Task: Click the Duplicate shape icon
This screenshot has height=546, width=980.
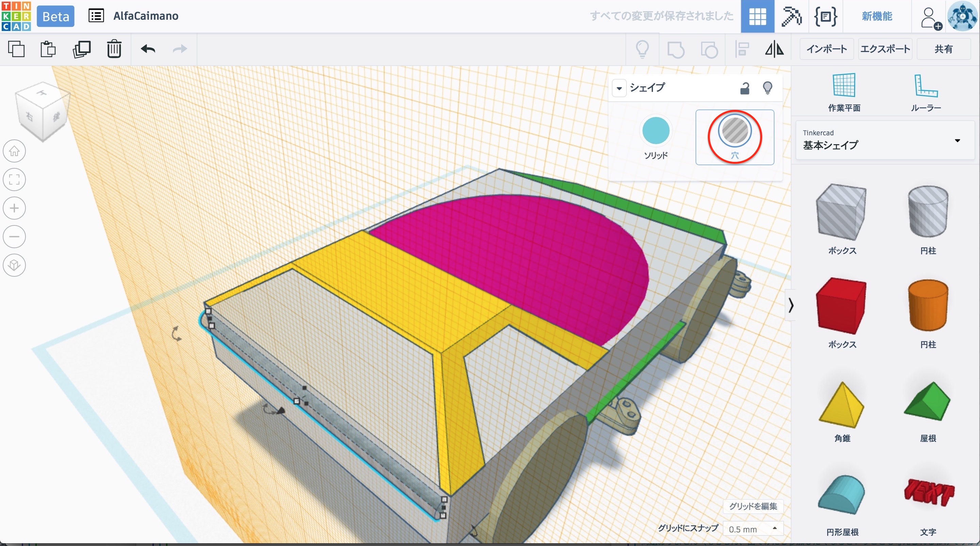Action: pyautogui.click(x=81, y=49)
